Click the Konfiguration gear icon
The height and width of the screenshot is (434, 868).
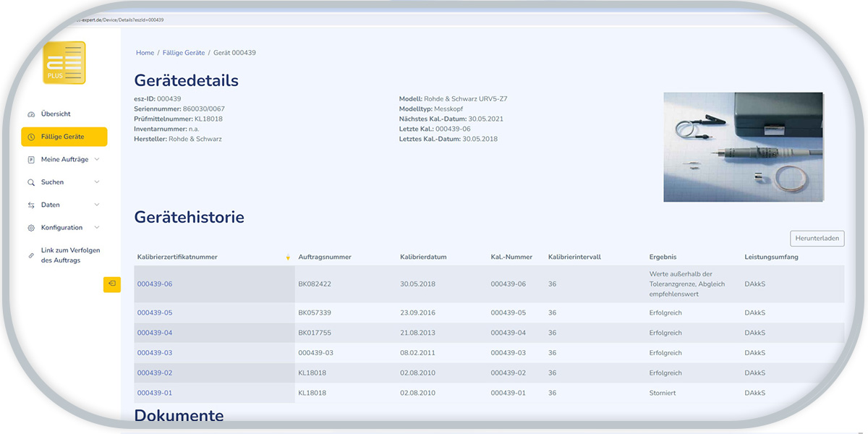(31, 228)
